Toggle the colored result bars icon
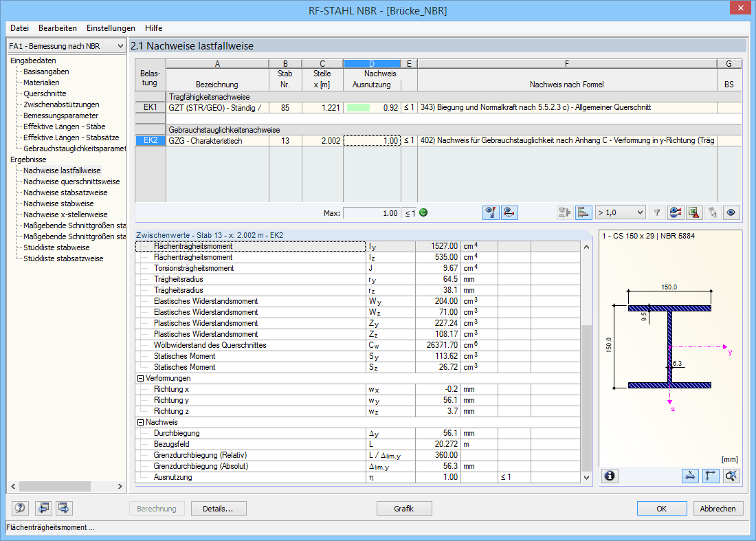 (x=583, y=212)
